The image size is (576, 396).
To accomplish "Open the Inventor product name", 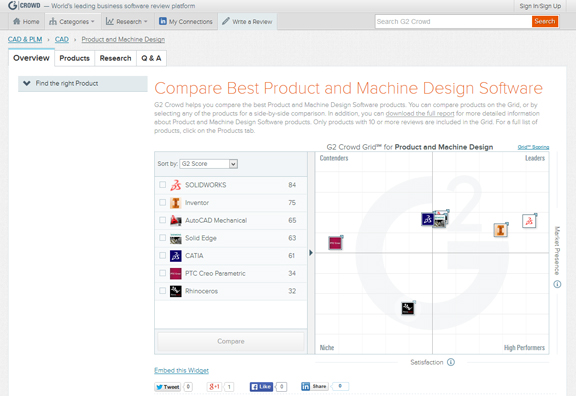I will click(x=197, y=202).
